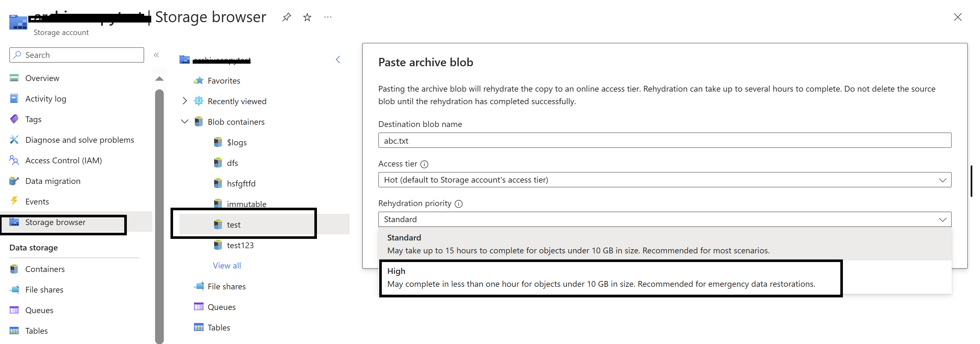Open the Access tier dropdown

coord(664,180)
